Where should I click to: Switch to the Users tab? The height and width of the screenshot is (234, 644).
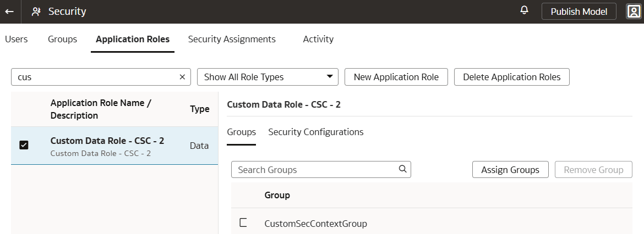pyautogui.click(x=16, y=39)
